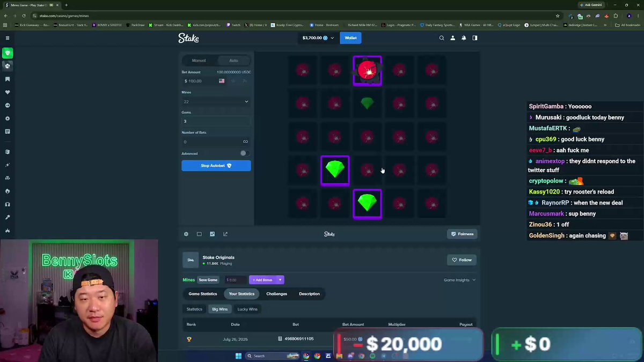
Task: Click the Gems field showing 3
Action: 216,121
